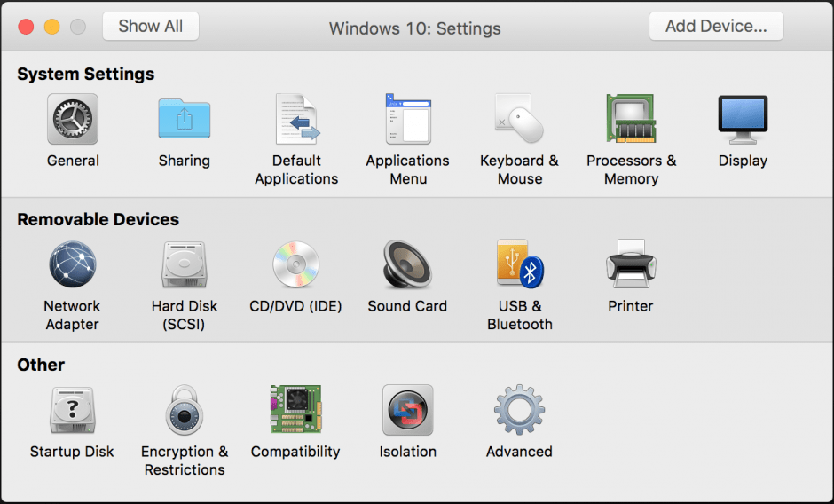This screenshot has height=504, width=834.
Task: Click the "Sound Card" label text
Action: 407,306
